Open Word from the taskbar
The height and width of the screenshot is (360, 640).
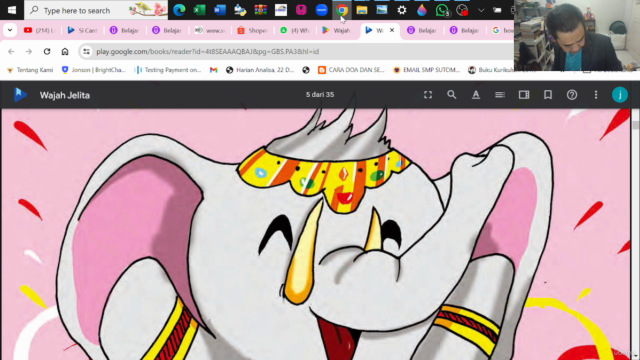(x=220, y=10)
